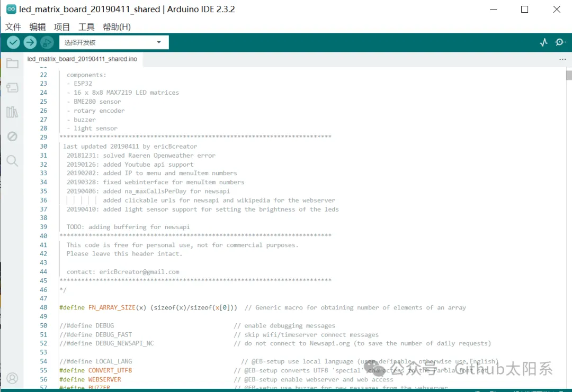
Task: Open the Boards Manager sidebar panel
Action: [12, 88]
